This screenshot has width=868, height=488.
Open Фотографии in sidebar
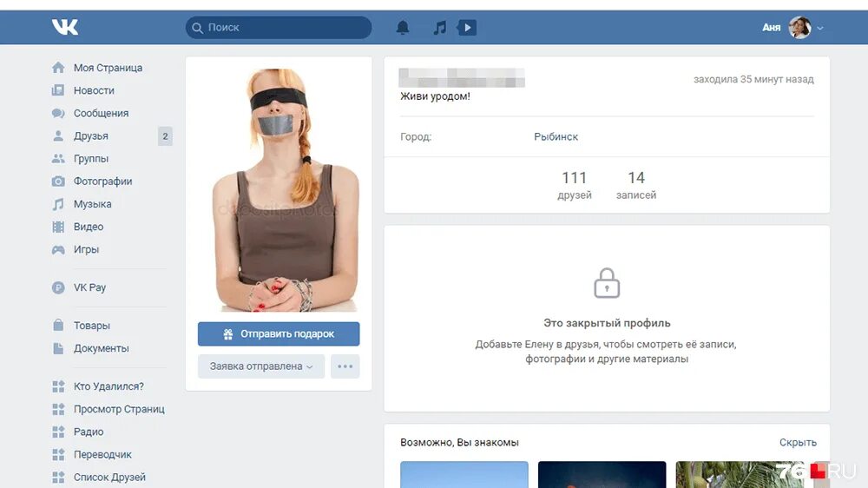pyautogui.click(x=103, y=181)
